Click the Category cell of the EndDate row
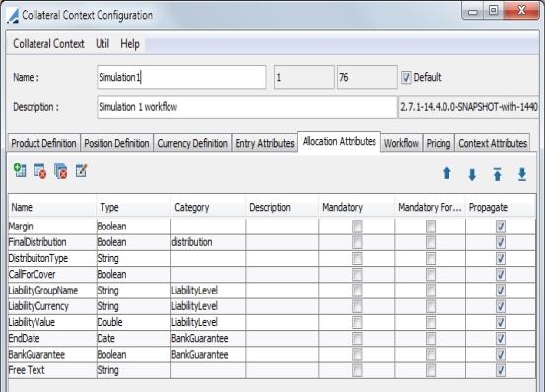The width and height of the screenshot is (545, 392). 209,338
